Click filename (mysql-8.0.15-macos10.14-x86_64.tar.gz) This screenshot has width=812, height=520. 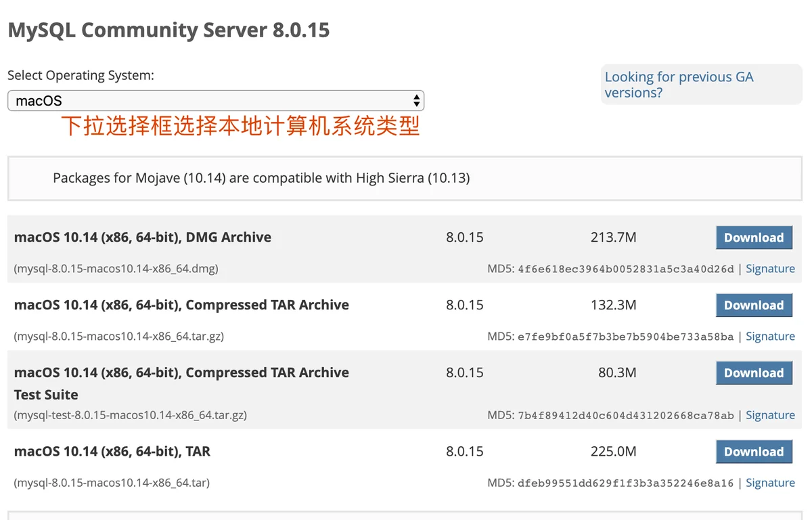[x=119, y=337]
